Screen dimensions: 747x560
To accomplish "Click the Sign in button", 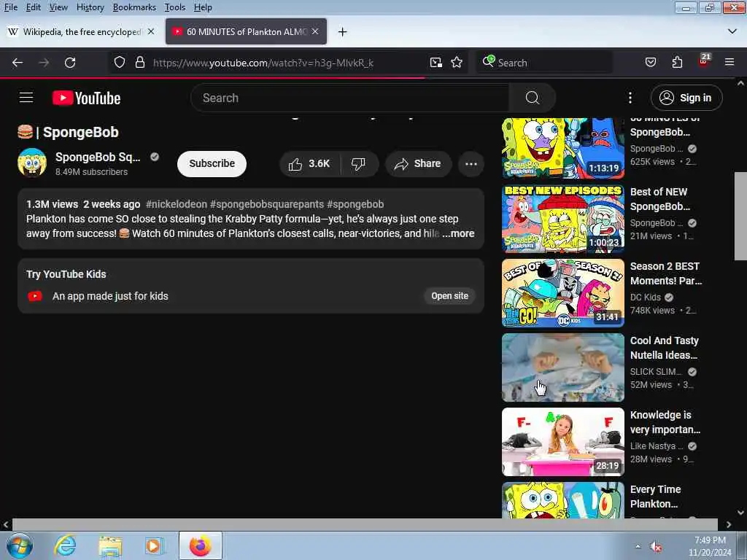I will point(686,98).
